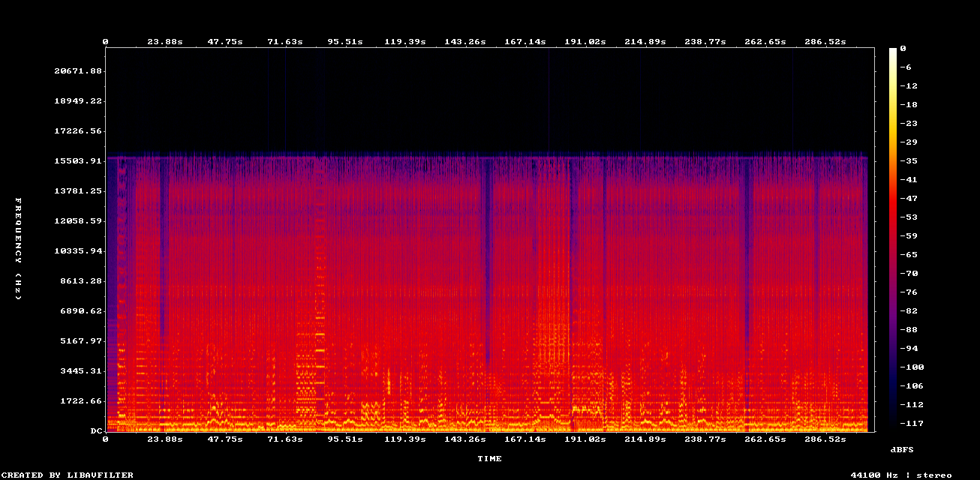Select the 6890.62 frequency label
This screenshot has width=980, height=480.
(x=80, y=311)
